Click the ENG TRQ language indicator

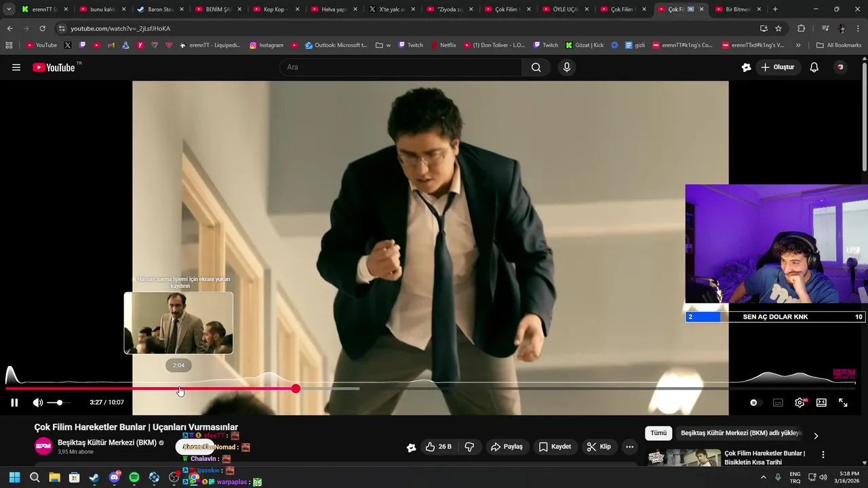tap(795, 478)
